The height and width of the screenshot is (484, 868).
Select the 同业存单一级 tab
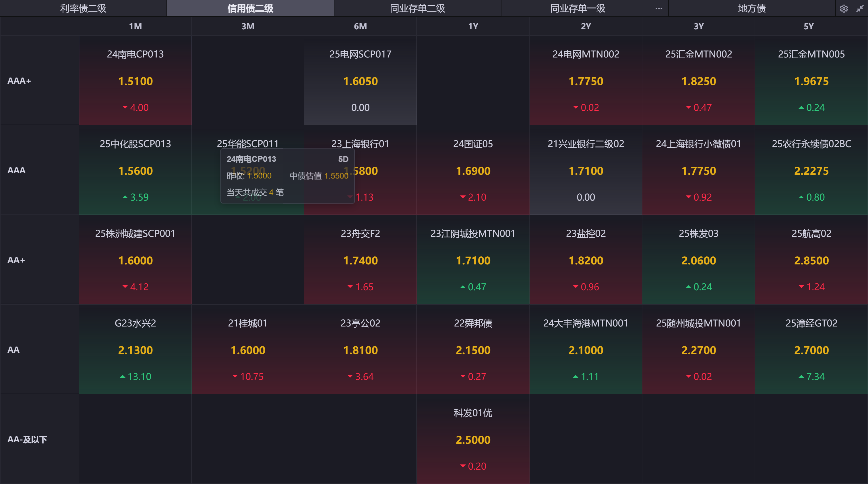click(578, 8)
